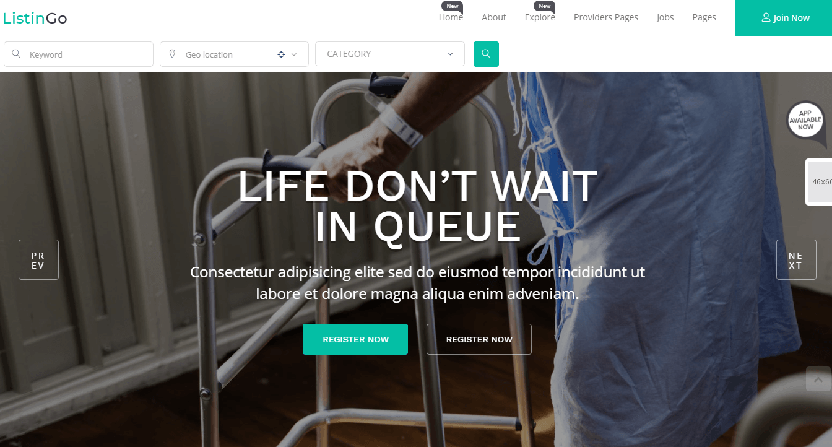Click the magnifier icon in Keyword field
This screenshot has width=832, height=447.
pyautogui.click(x=16, y=54)
